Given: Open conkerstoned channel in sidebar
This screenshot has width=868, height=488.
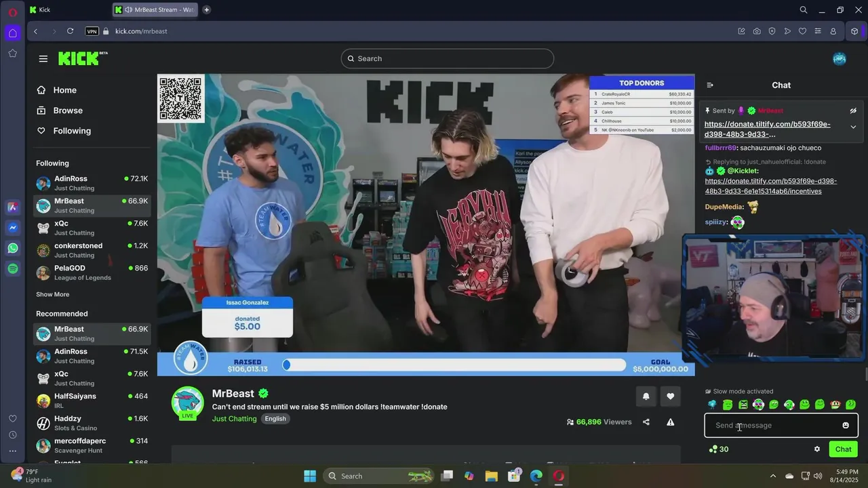Looking at the screenshot, I should [92, 251].
